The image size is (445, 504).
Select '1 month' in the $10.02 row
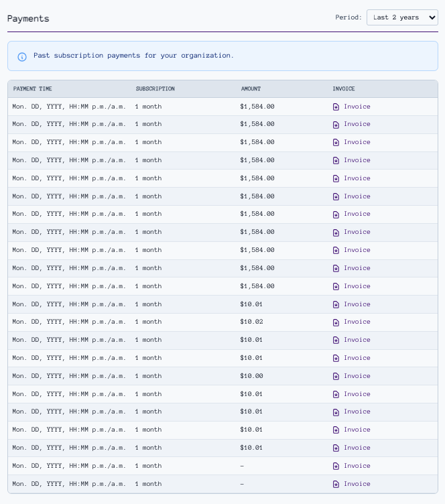pyautogui.click(x=148, y=322)
